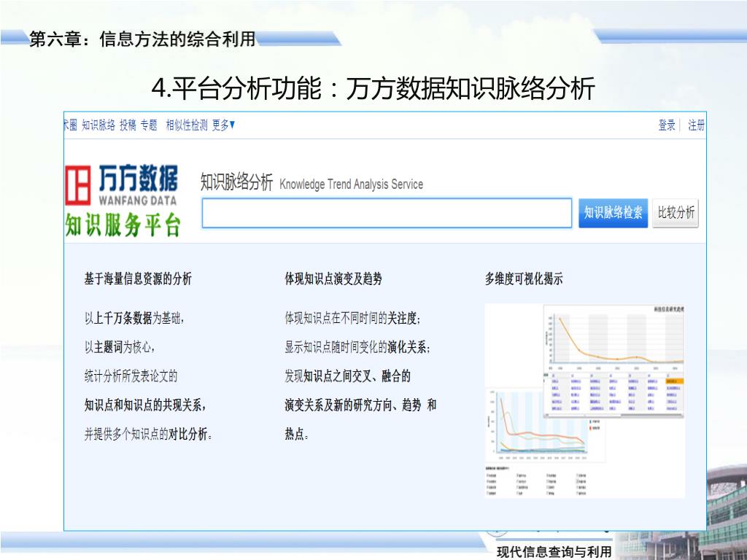This screenshot has height=560, width=747.
Task: Open the 专题 nav link
Action: coord(149,125)
